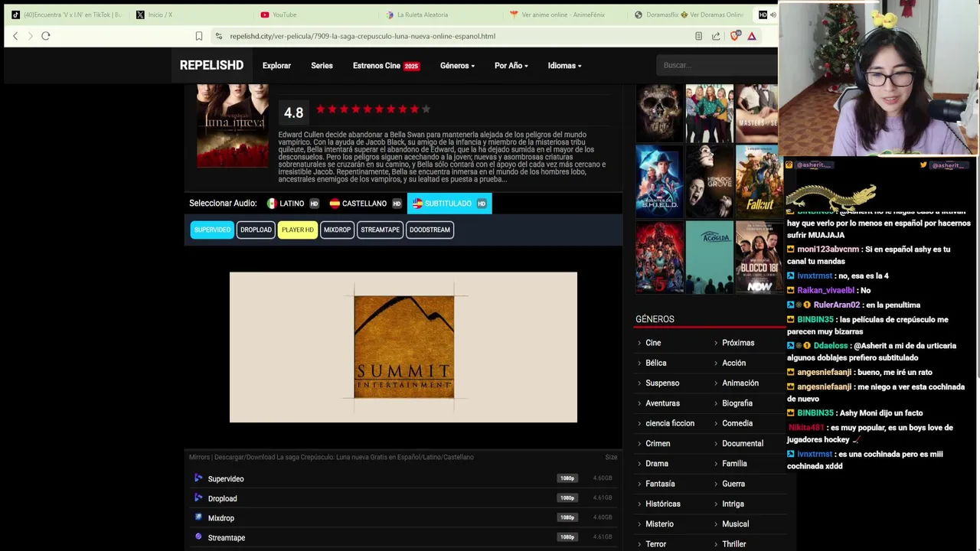The image size is (980, 551).
Task: Open the Supervideo download mirror link
Action: pyautogui.click(x=226, y=479)
